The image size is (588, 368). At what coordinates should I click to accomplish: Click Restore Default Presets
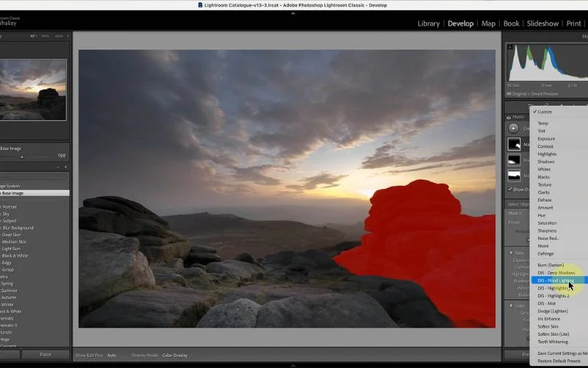pyautogui.click(x=559, y=361)
